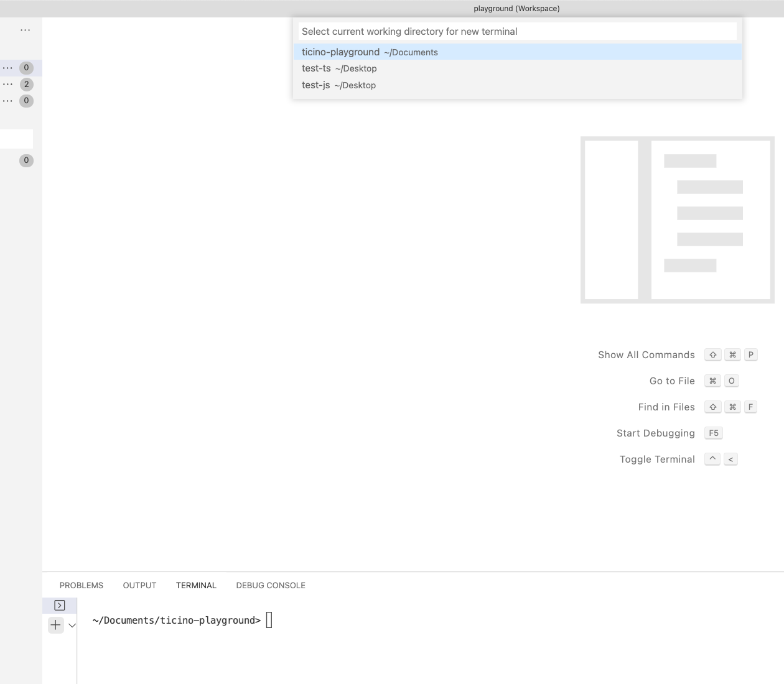The image size is (784, 684).
Task: Select the active shell icon in terminal list
Action: pyautogui.click(x=60, y=604)
